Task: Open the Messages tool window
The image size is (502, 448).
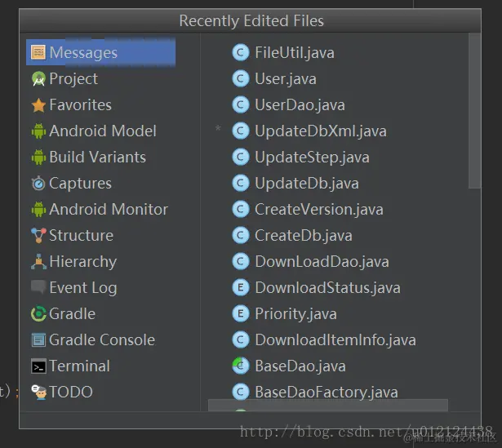Action: point(100,52)
